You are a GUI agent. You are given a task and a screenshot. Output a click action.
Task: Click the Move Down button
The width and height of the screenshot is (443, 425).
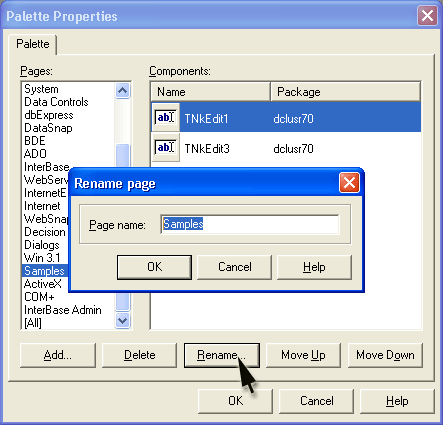[x=385, y=355]
